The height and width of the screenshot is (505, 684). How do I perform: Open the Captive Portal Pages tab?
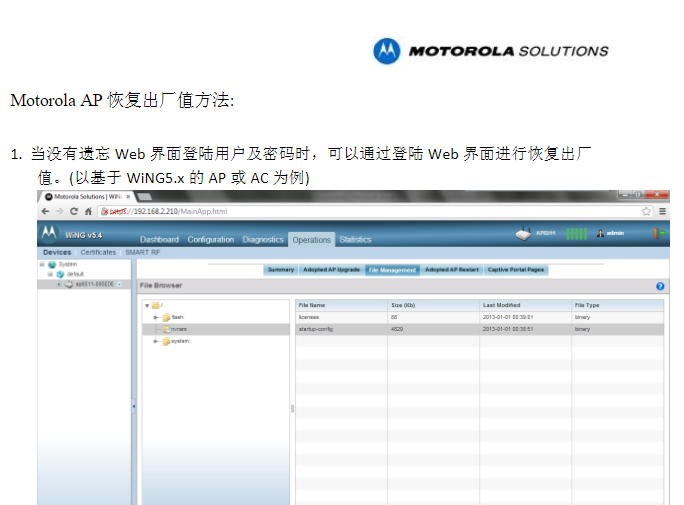(x=516, y=270)
